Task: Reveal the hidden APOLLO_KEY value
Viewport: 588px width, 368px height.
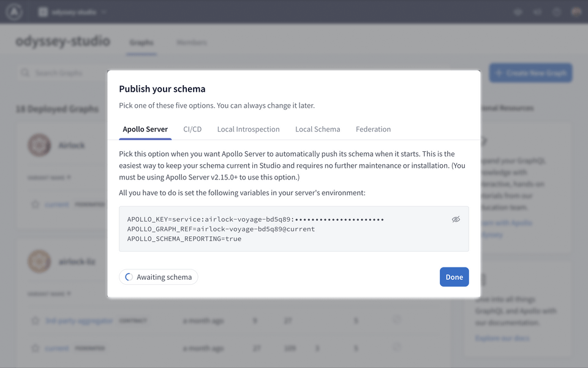Action: 456,219
